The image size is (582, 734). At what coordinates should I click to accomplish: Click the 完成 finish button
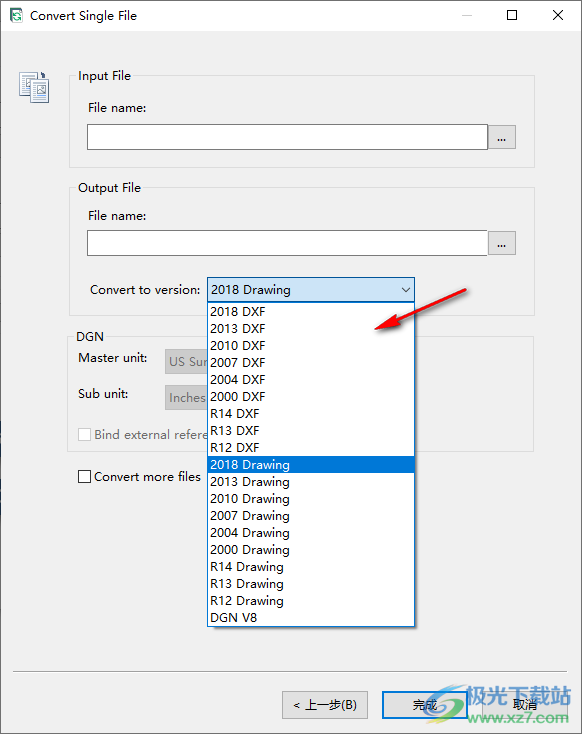[x=425, y=705]
